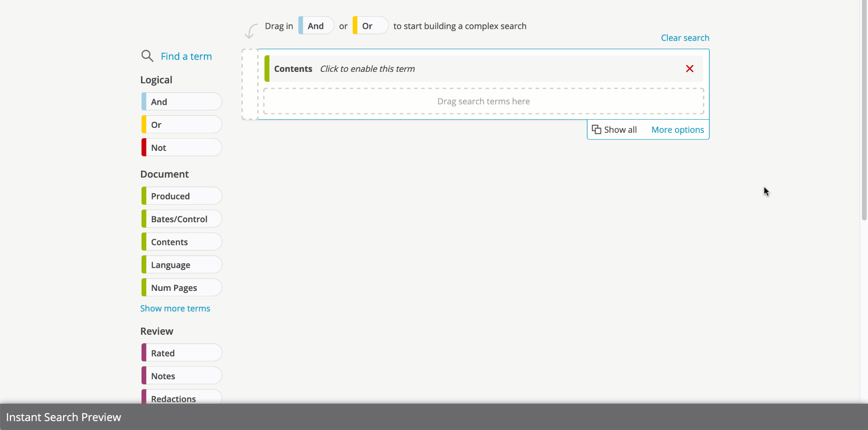This screenshot has width=868, height=430.
Task: Click the Or chip in the top hint
Action: tap(370, 26)
